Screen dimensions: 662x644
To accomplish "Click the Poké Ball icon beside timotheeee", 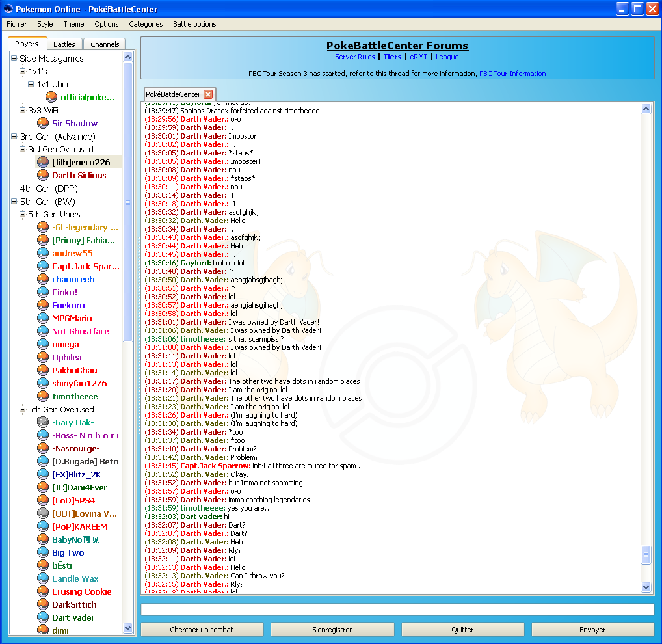I will (43, 397).
